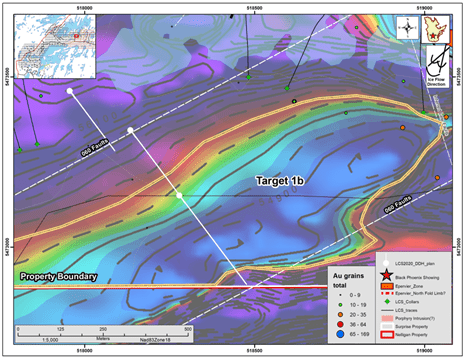Image resolution: width=465 pixels, height=360 pixels.
Task: Click the Target 1b map label
Action: 280,181
